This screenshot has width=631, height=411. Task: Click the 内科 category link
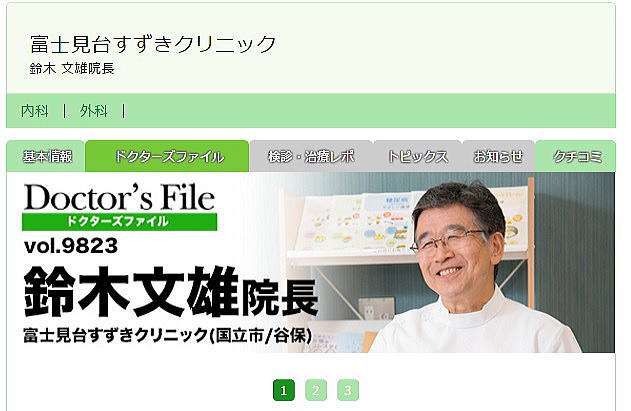coord(35,111)
